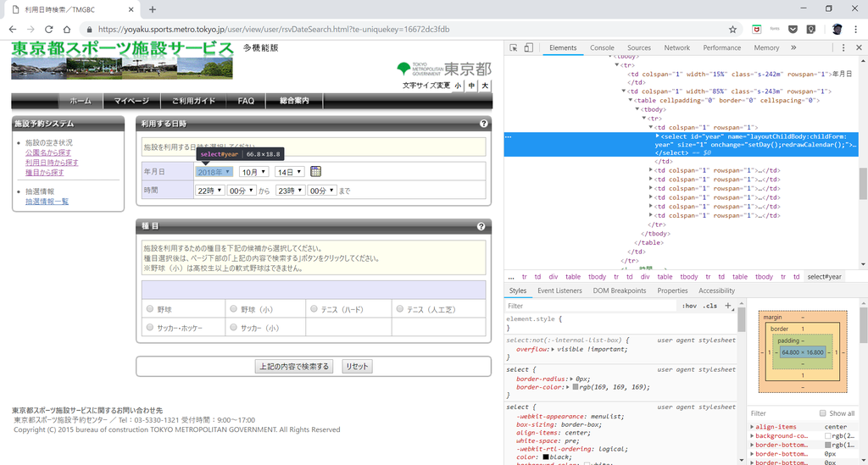Image resolution: width=868 pixels, height=465 pixels.
Task: Select the サッカー（小） radio button
Action: 234,327
